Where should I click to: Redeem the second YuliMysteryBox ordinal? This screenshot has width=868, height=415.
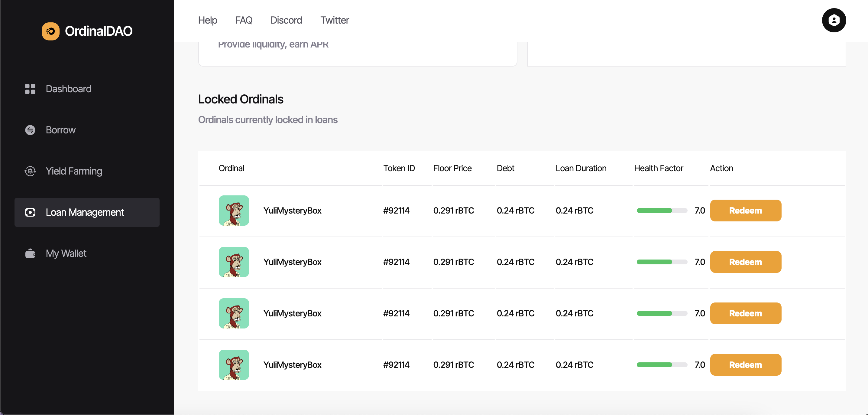[x=745, y=262]
